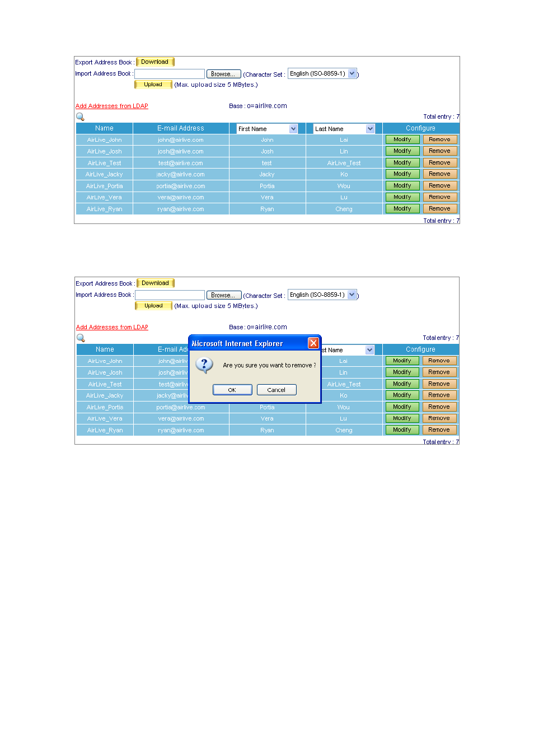The image size is (534, 756).
Task: Click Configure column header in upper screenshot
Action: (421, 128)
